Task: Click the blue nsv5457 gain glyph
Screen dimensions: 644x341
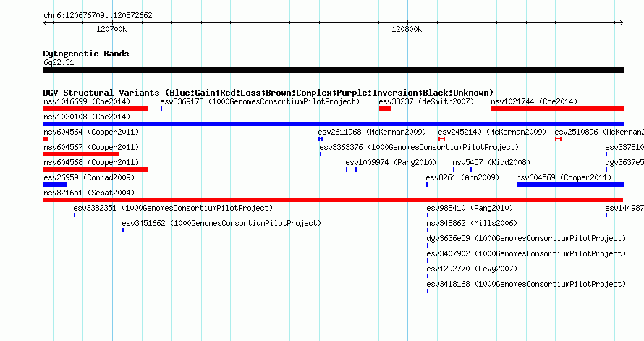Action: 462,169
